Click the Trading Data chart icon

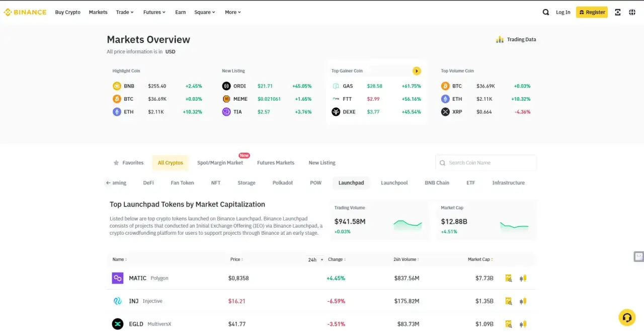coord(500,39)
